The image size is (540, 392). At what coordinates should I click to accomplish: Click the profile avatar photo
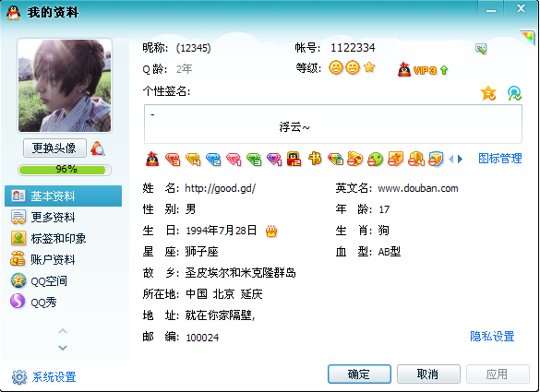click(x=65, y=86)
